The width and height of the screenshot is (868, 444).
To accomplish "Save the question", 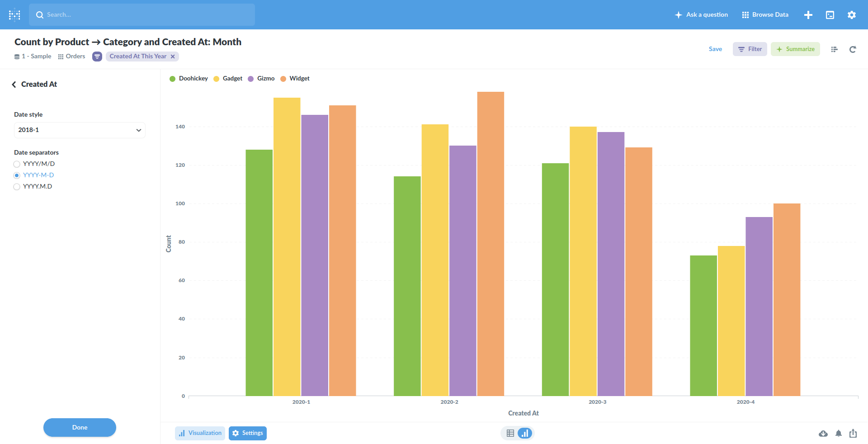I will tap(715, 49).
